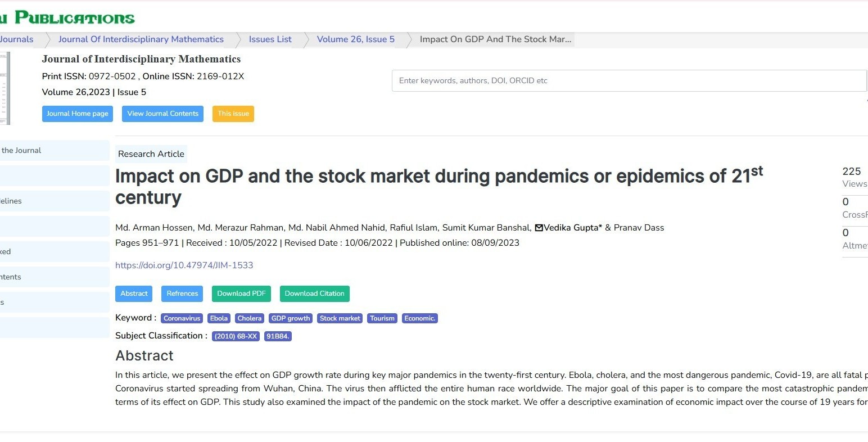
Task: Click View Journal Contents
Action: [162, 114]
